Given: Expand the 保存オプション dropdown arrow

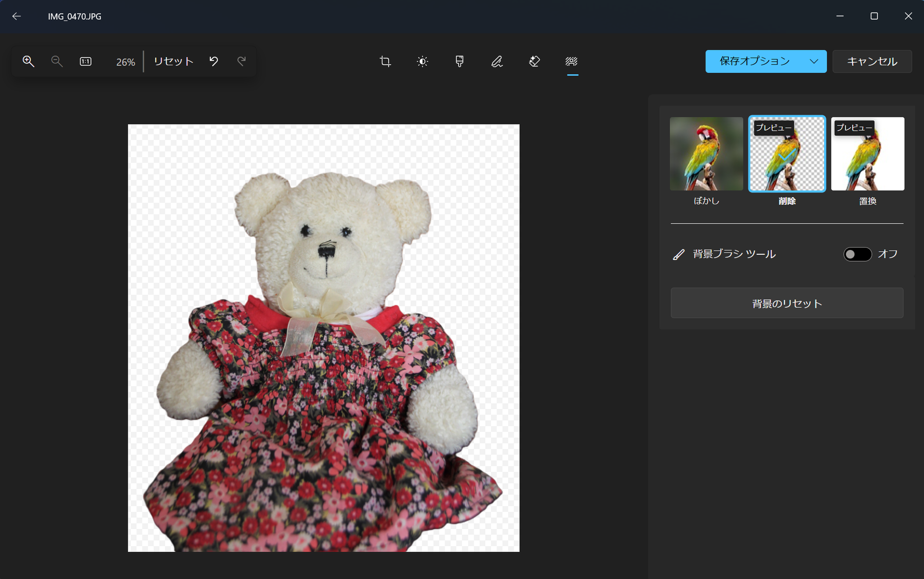Looking at the screenshot, I should (x=814, y=61).
